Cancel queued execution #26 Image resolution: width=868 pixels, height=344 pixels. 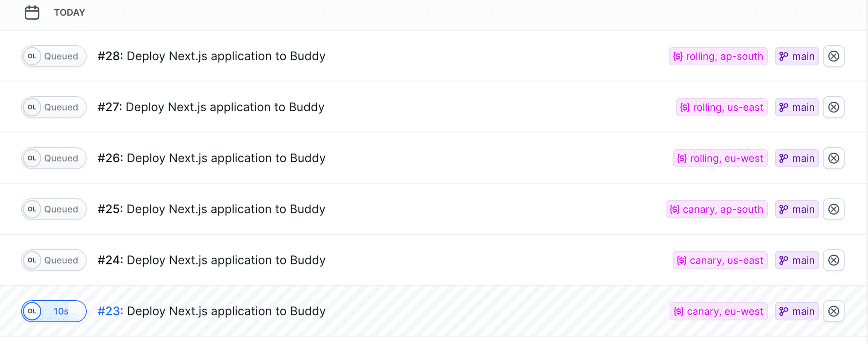coord(834,158)
